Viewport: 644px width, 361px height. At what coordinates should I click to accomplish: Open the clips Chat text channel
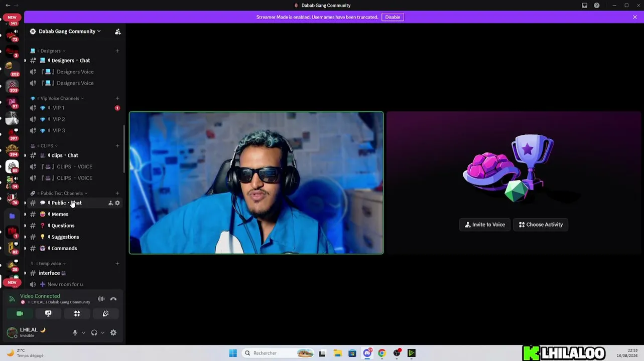75,155
